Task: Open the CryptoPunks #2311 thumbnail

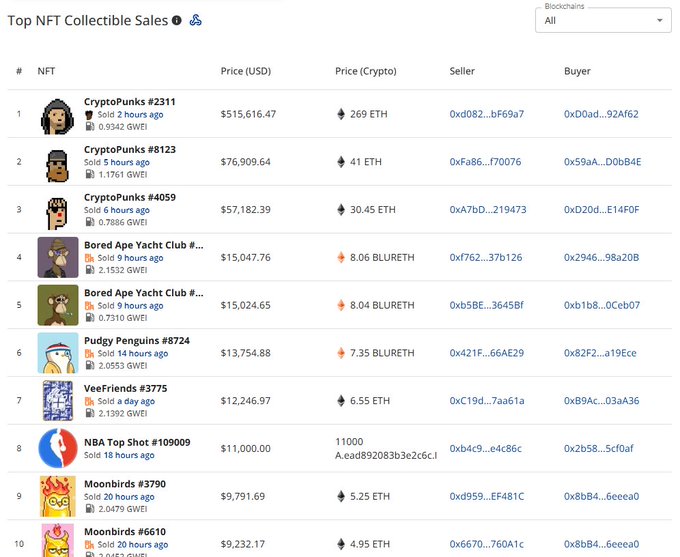Action: pos(58,116)
